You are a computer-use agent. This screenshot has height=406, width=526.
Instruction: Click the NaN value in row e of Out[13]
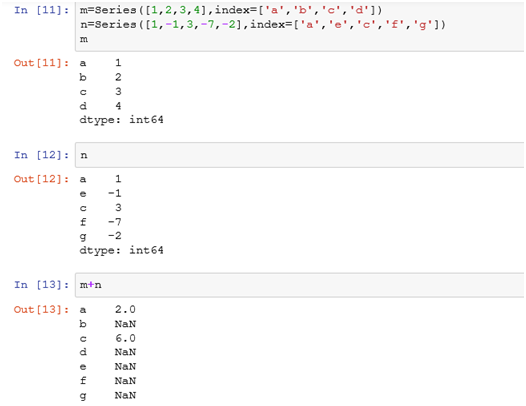[125, 367]
